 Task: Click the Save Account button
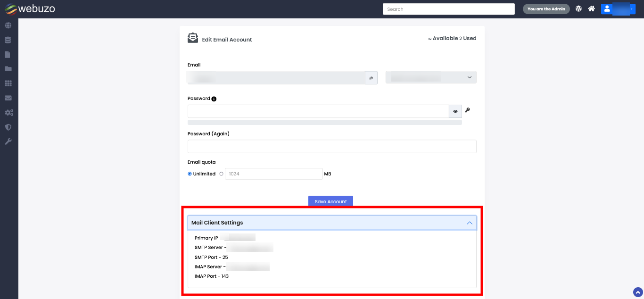pos(330,201)
